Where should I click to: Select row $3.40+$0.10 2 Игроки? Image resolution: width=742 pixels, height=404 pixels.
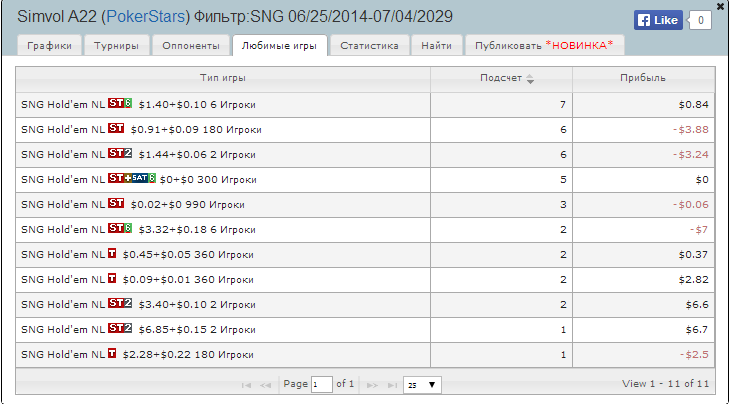tap(365, 305)
